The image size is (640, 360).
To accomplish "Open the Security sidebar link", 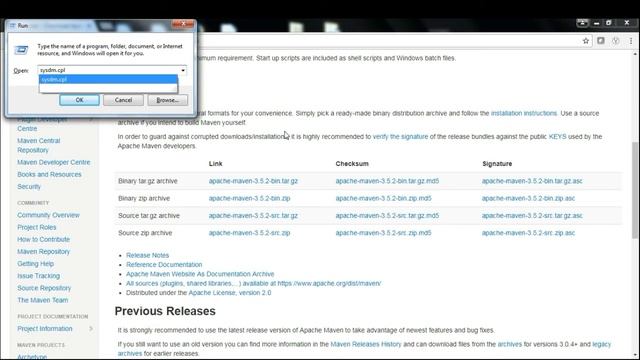I will click(29, 187).
